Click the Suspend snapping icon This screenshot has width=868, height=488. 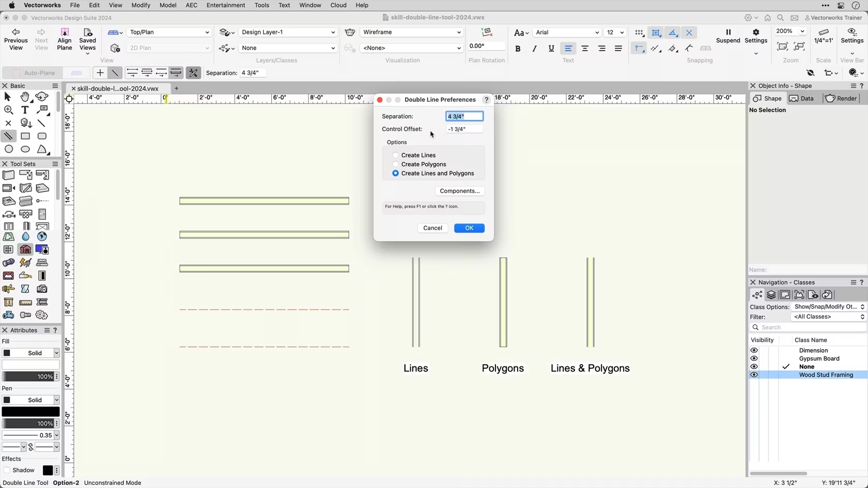coord(728,36)
